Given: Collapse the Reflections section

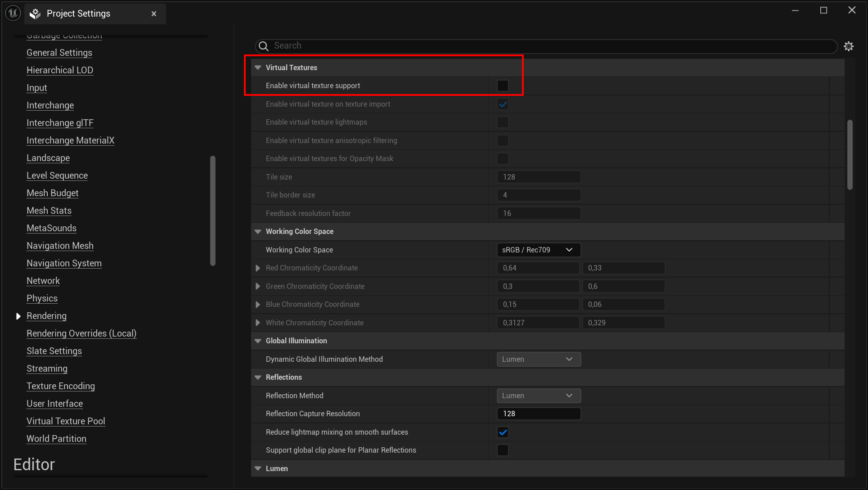Looking at the screenshot, I should [x=257, y=377].
